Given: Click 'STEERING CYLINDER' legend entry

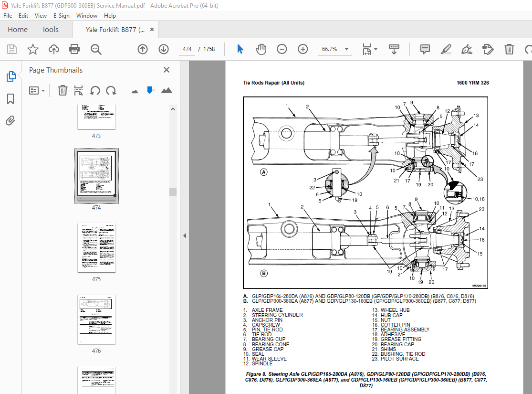Looking at the screenshot, I should (277, 315).
